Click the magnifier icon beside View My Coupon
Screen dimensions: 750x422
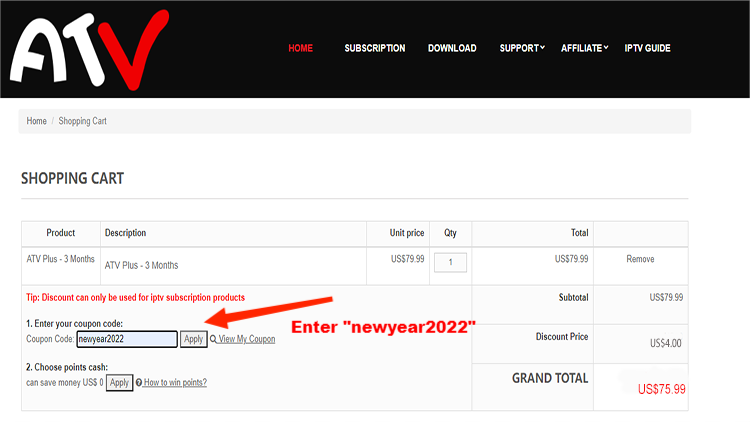coord(213,339)
